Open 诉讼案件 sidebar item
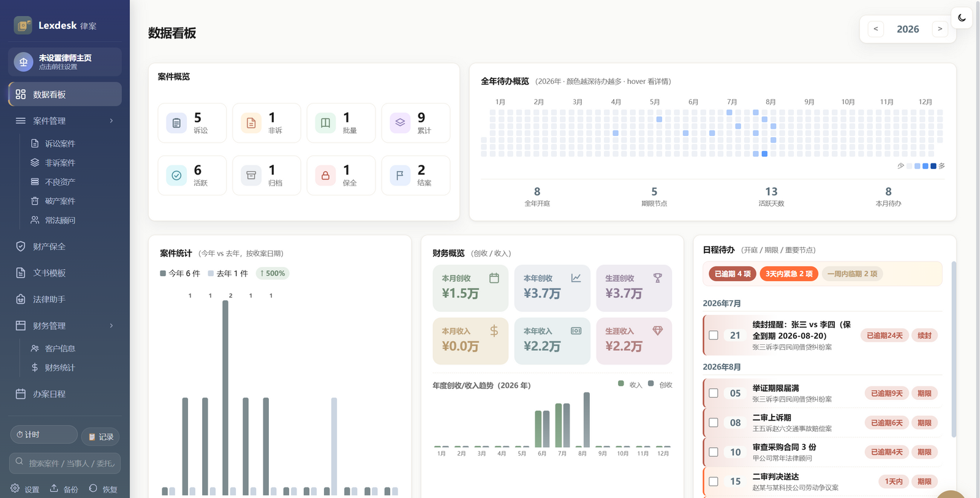The height and width of the screenshot is (498, 980). point(60,143)
